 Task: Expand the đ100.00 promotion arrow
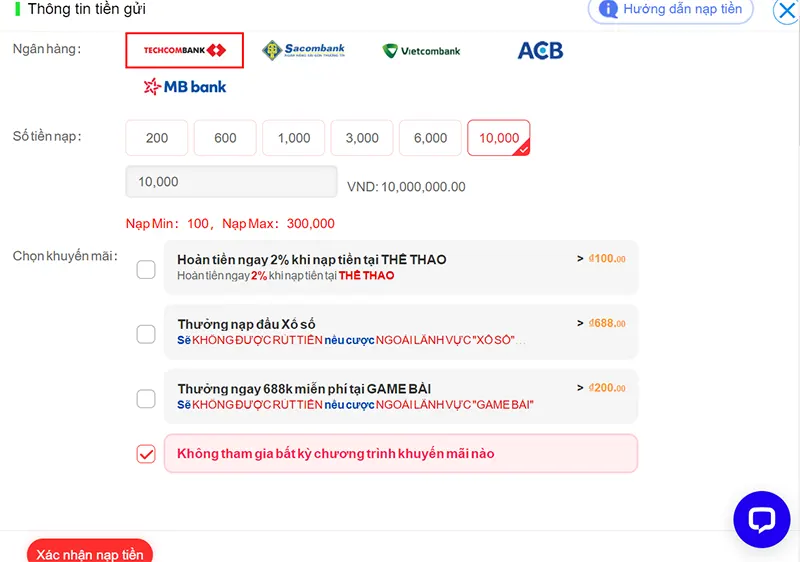580,259
